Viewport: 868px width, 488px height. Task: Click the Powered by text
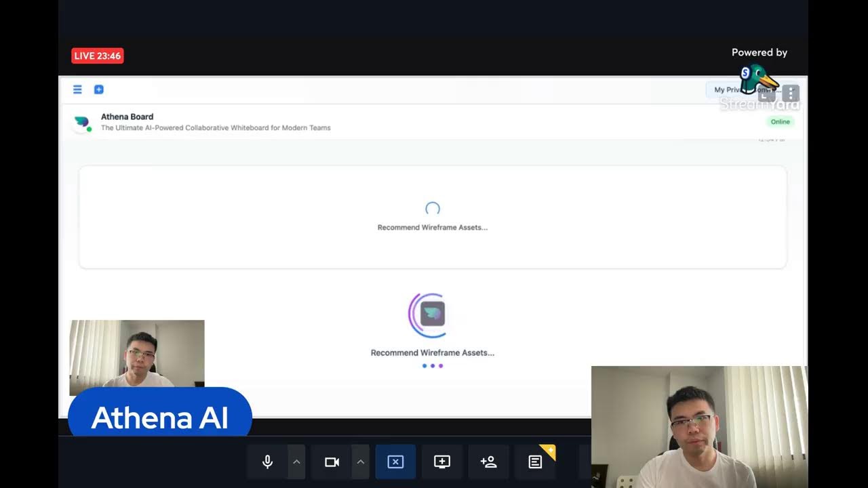pos(759,52)
